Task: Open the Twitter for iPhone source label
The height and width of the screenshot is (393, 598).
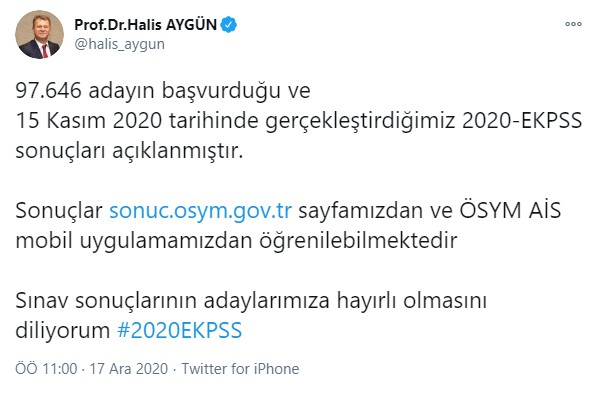Action: [240, 369]
